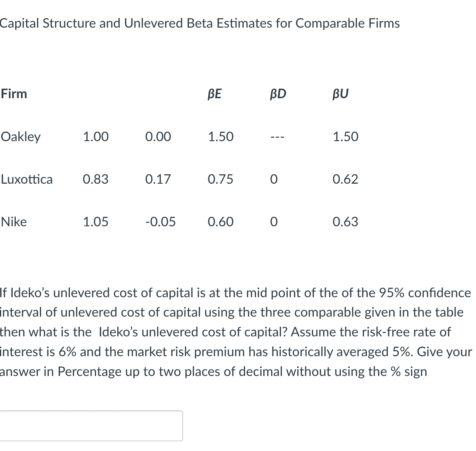Click Nike's βD value 0

point(274,222)
